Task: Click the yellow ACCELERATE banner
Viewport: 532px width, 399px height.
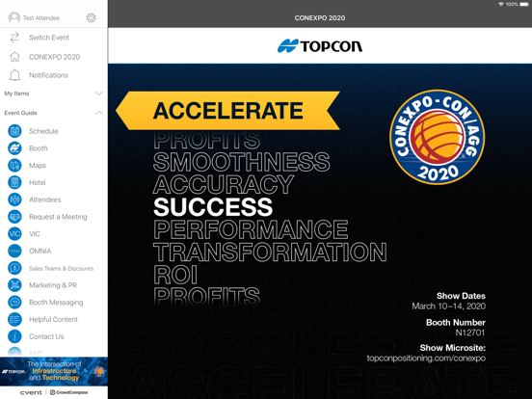Action: tap(227, 111)
